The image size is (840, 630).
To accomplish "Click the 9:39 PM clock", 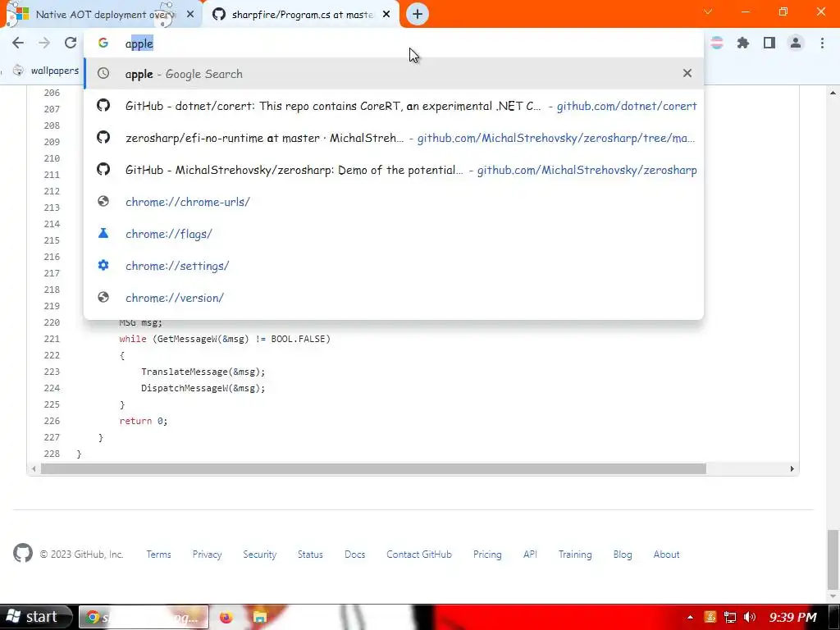I will pos(793,617).
